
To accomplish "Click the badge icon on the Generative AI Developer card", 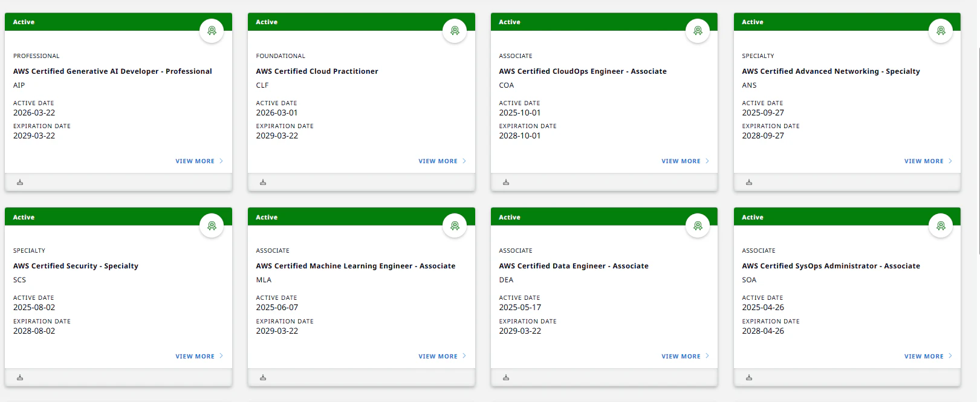I will pyautogui.click(x=212, y=31).
